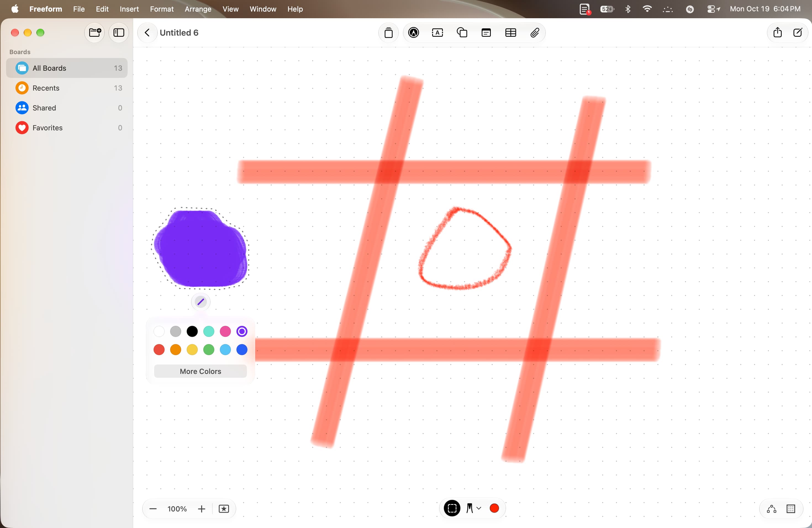Viewport: 812px width, 528px height.
Task: Zoom out with the minus button
Action: tap(153, 509)
